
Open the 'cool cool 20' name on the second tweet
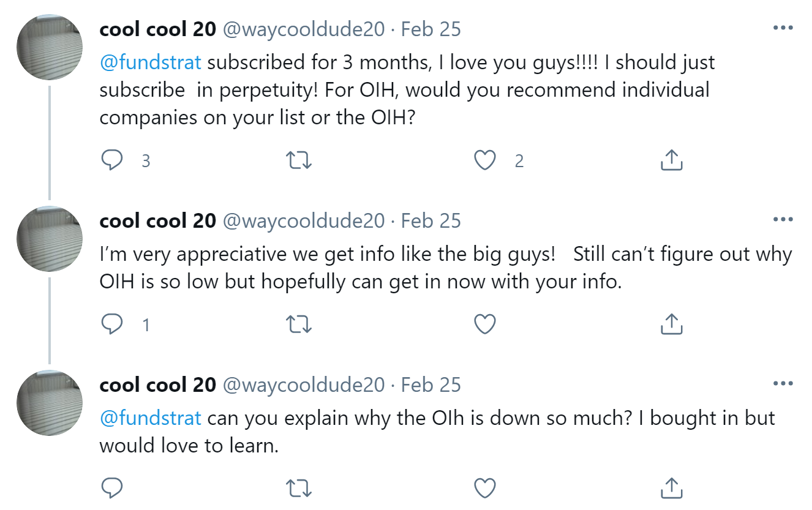tap(157, 220)
